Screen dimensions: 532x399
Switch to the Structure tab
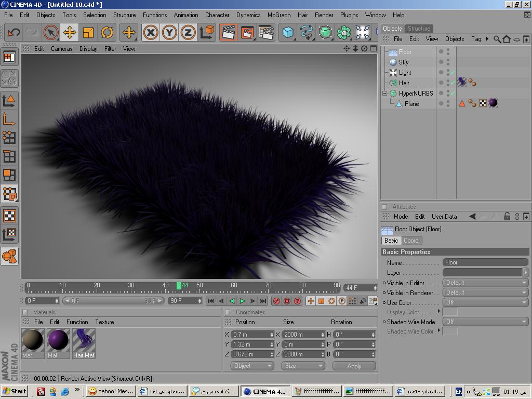[x=419, y=29]
